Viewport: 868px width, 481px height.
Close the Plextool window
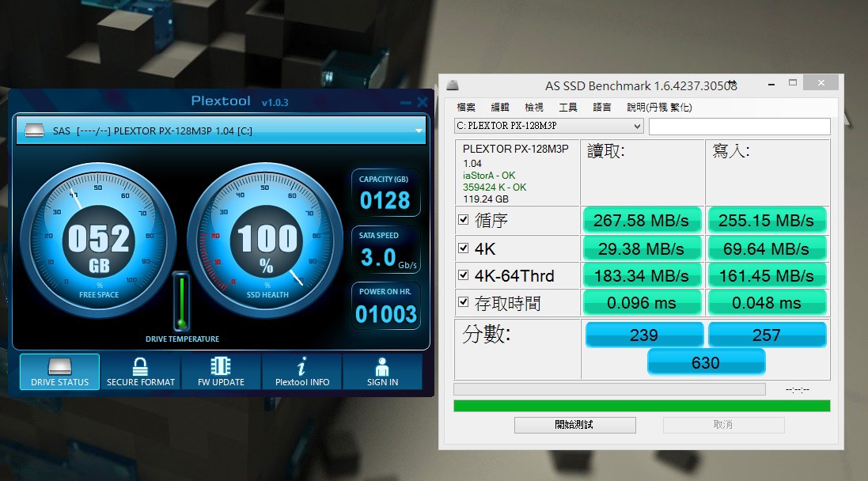coord(423,102)
